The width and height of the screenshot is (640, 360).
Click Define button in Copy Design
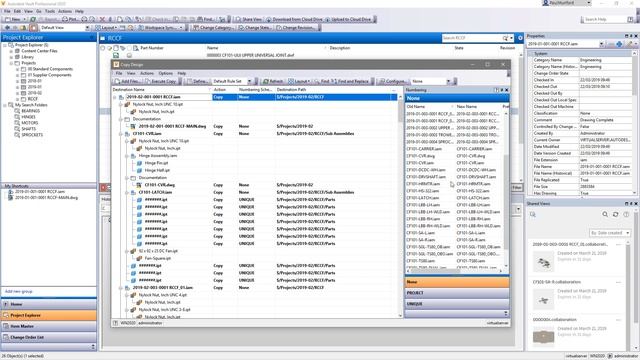[x=197, y=81]
